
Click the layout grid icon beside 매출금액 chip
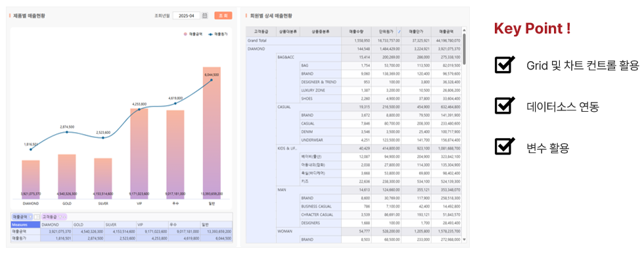(37, 216)
